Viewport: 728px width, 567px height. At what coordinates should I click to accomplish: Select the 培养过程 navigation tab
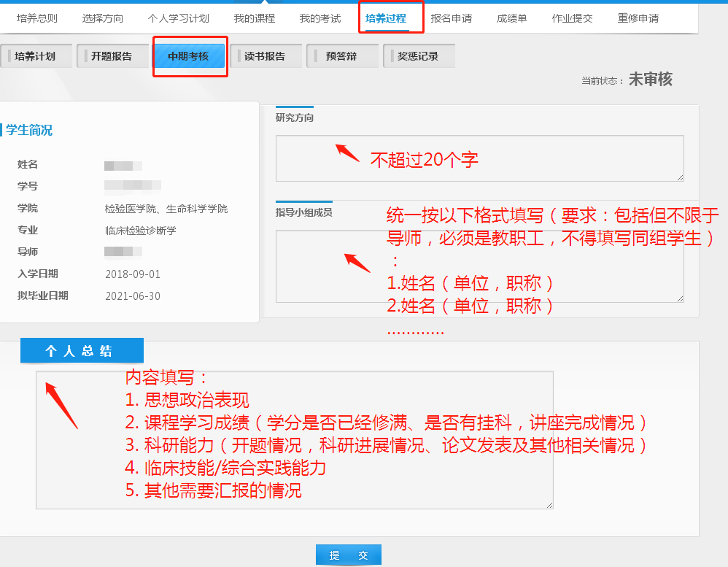[386, 18]
